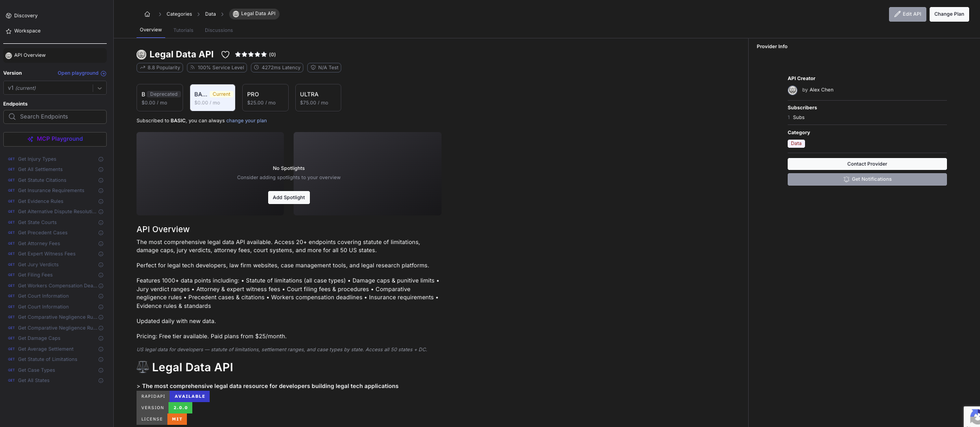Select the Deprecated B plan card
This screenshot has width=980, height=427.
coord(160,97)
